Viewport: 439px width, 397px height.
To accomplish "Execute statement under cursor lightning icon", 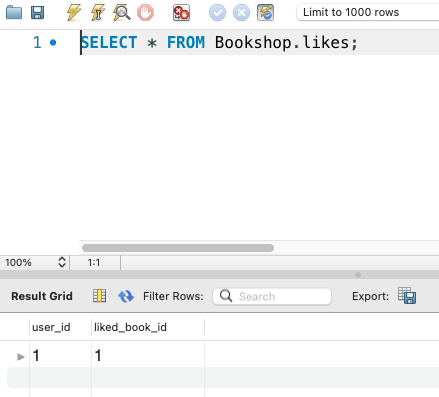I will (98, 13).
